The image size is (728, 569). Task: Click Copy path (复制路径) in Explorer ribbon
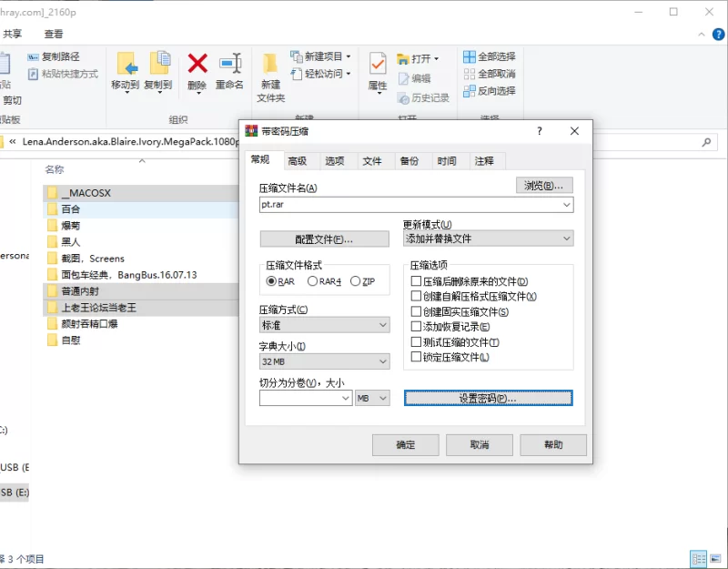[54, 56]
